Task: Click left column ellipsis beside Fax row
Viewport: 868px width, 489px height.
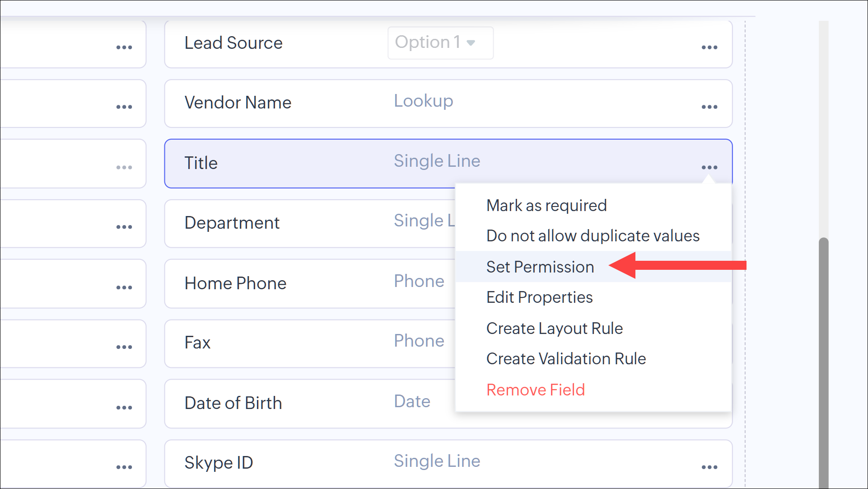Action: pos(124,347)
